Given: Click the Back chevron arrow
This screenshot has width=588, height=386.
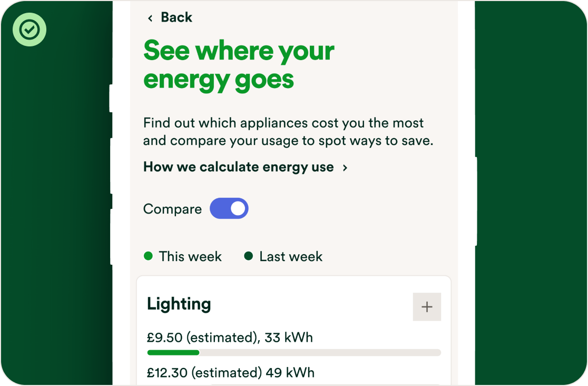Looking at the screenshot, I should pos(150,18).
